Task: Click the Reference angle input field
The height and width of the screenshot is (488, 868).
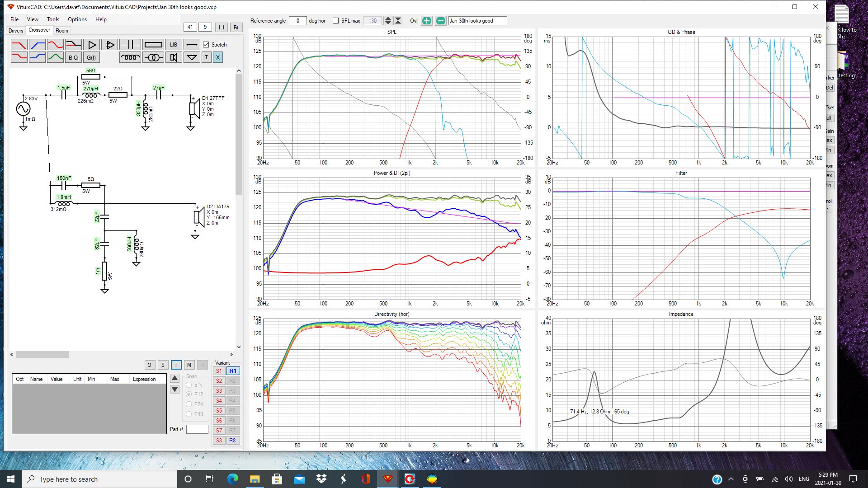Action: 297,21
